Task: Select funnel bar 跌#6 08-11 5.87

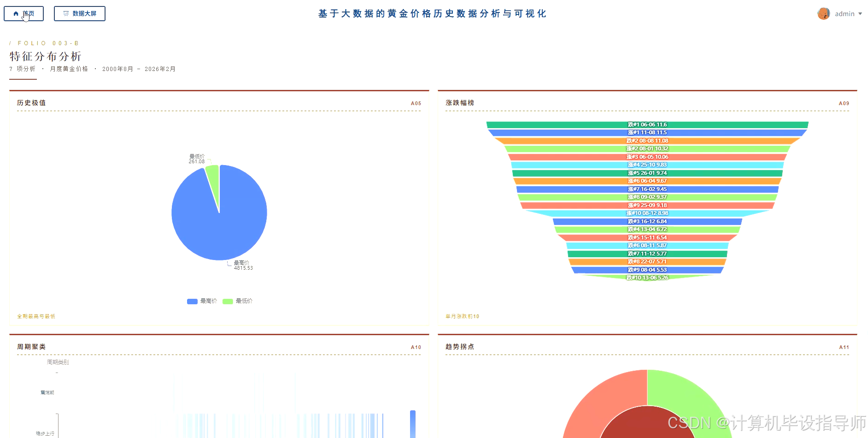Action: [647, 246]
